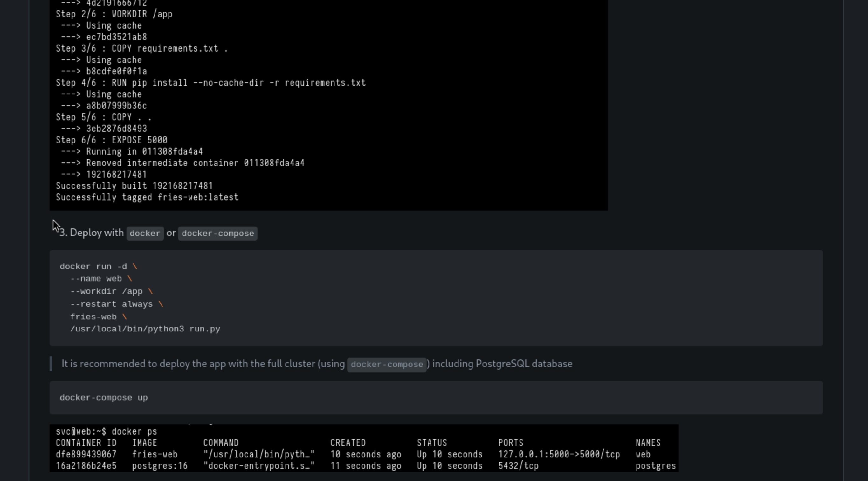The height and width of the screenshot is (481, 868).
Task: Click container ID dfe899439067
Action: click(86, 454)
